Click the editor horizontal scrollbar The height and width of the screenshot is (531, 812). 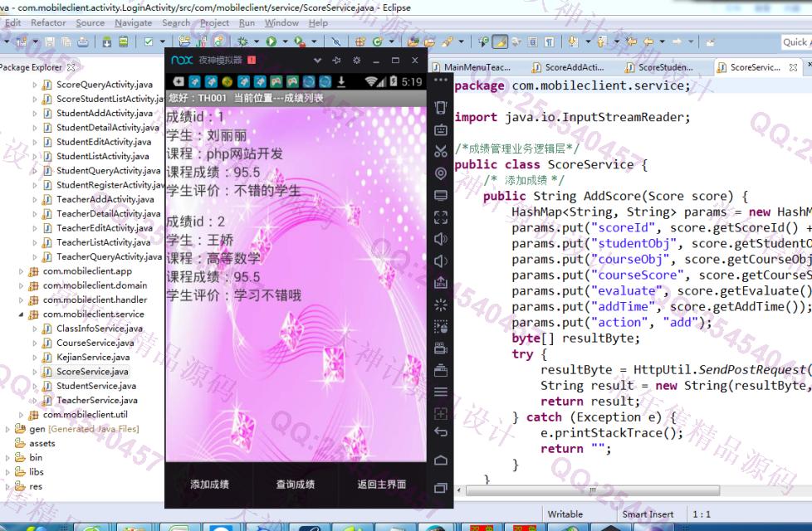(593, 490)
